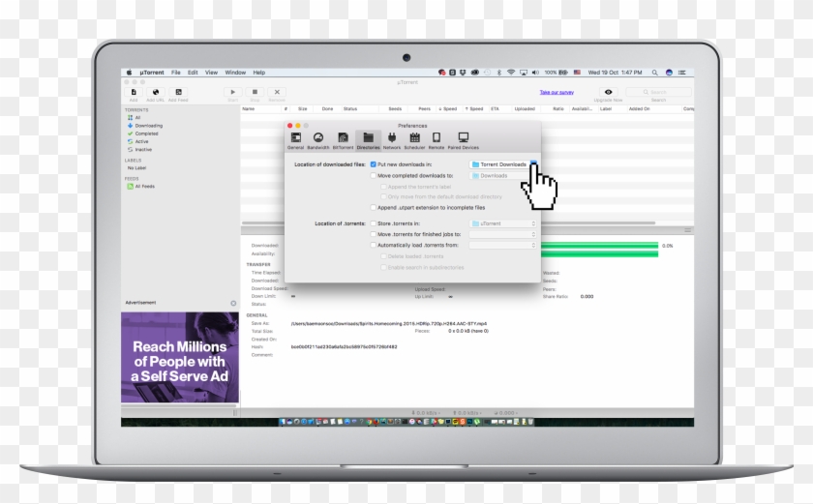Click the Spotlight search icon in menu bar
The width and height of the screenshot is (813, 504).
click(655, 73)
